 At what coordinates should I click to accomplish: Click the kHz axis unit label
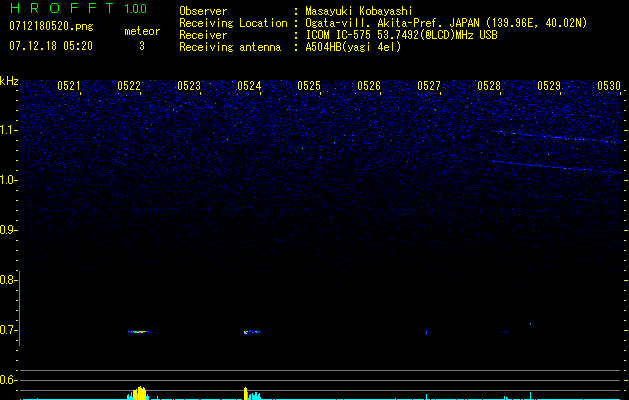click(9, 81)
